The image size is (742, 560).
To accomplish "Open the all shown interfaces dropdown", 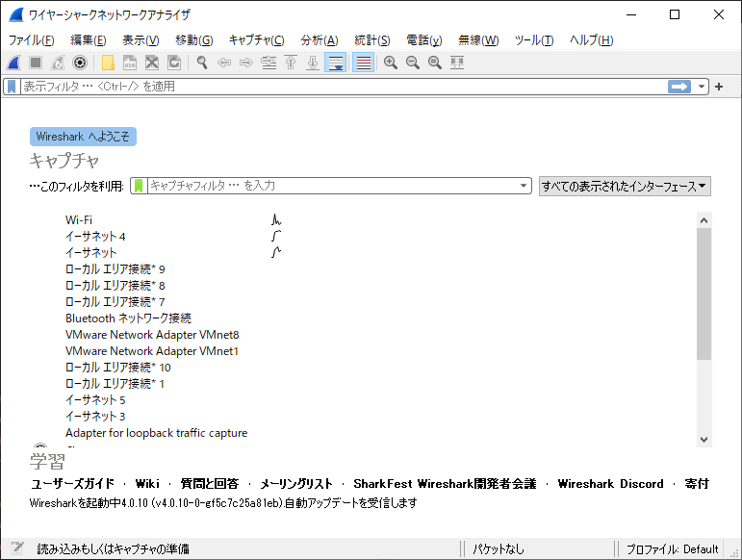I will pyautogui.click(x=625, y=187).
